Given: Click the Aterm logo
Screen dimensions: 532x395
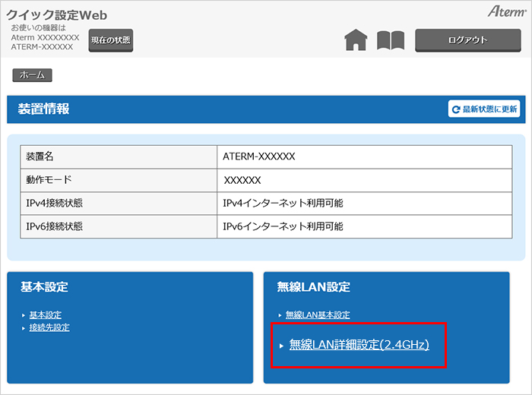Looking at the screenshot, I should pyautogui.click(x=502, y=14).
